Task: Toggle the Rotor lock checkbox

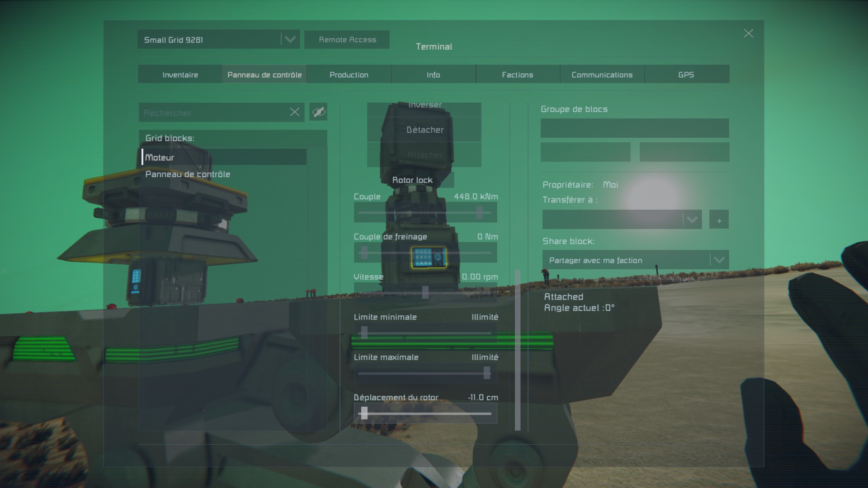Action: 446,180
